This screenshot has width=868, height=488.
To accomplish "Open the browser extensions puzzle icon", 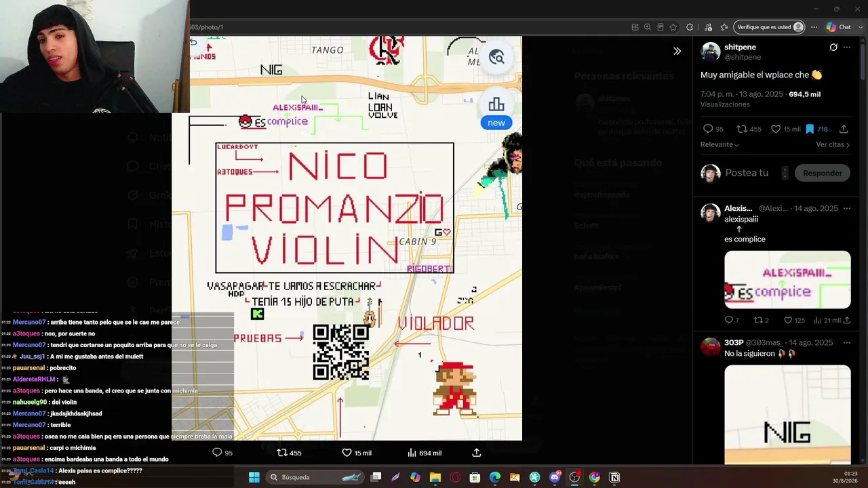I will pyautogui.click(x=690, y=27).
